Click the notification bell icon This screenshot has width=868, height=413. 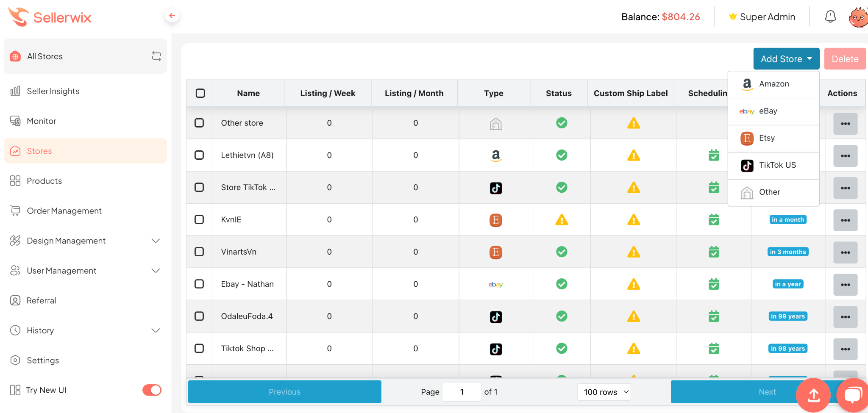830,17
